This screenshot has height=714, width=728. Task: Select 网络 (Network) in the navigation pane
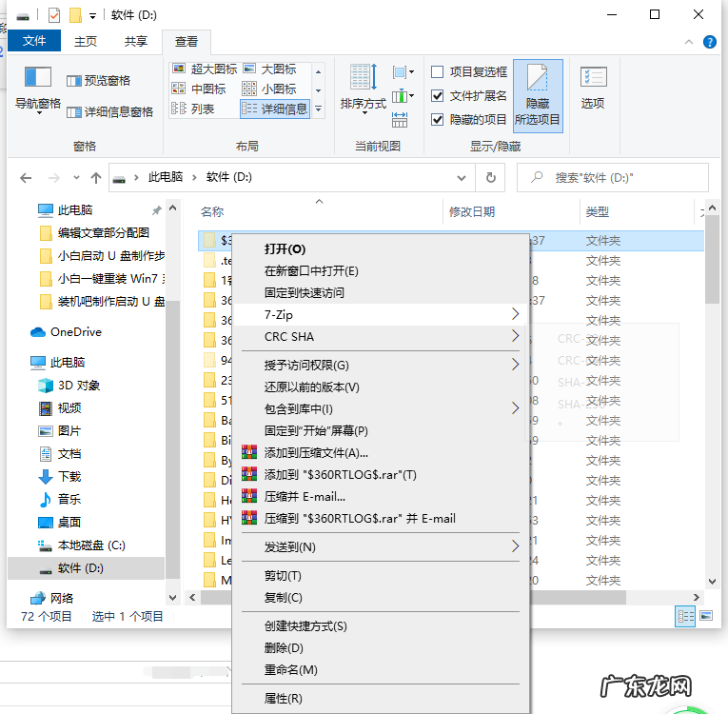click(52, 598)
